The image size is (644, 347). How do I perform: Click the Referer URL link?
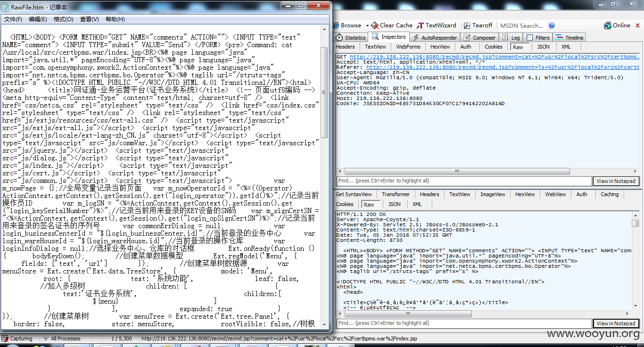pyautogui.click(x=503, y=67)
